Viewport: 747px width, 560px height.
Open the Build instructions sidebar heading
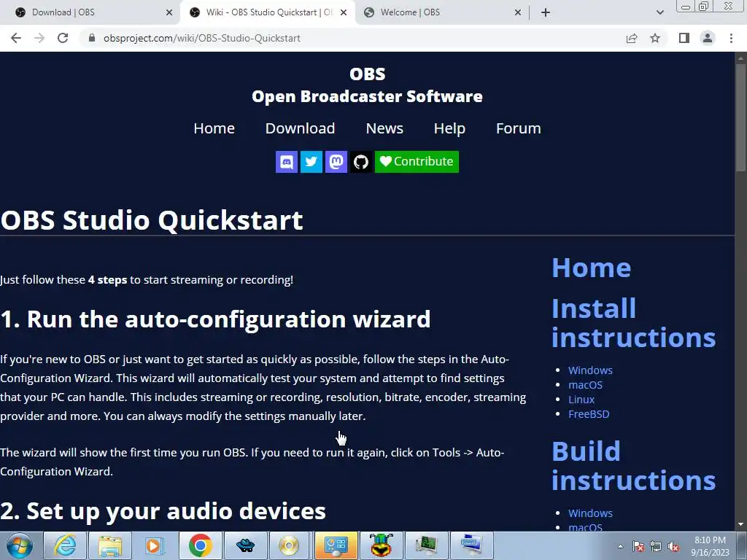click(634, 466)
